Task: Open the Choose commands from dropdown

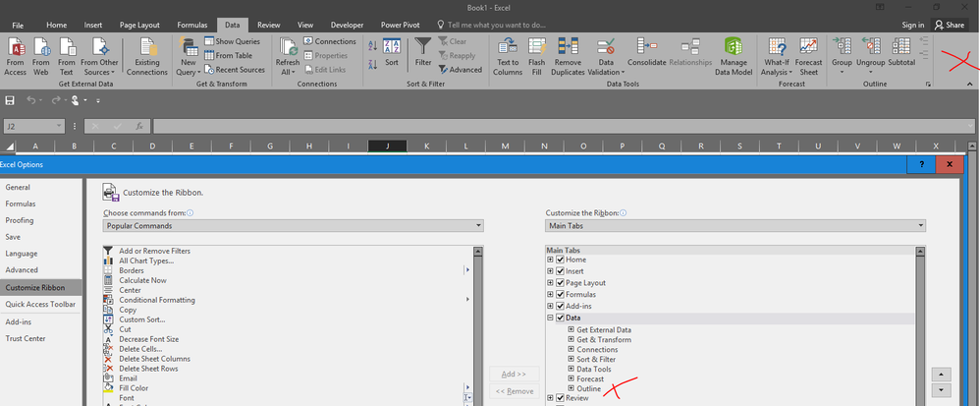Action: point(293,226)
